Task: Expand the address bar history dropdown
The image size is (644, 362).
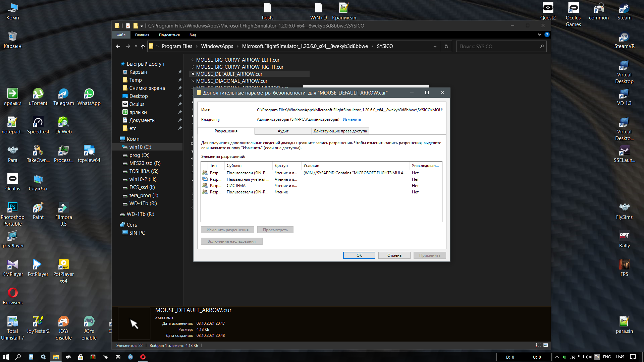Action: [435, 46]
